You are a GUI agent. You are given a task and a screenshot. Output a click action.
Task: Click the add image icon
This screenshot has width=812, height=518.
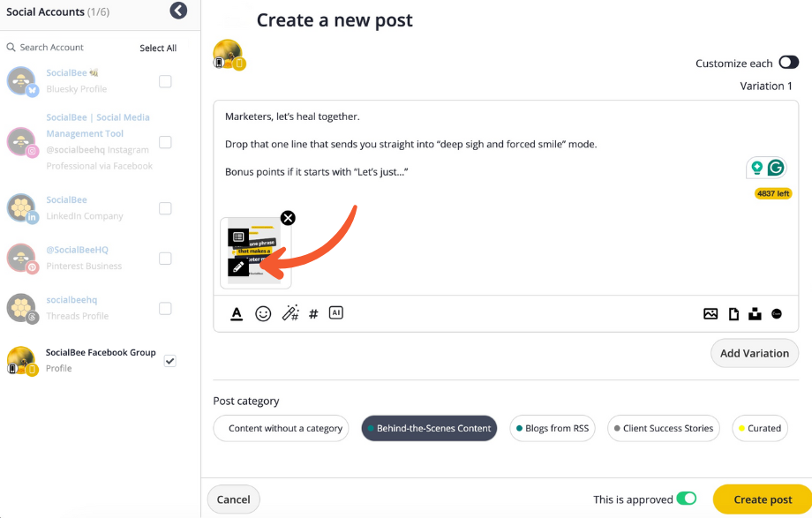(710, 313)
